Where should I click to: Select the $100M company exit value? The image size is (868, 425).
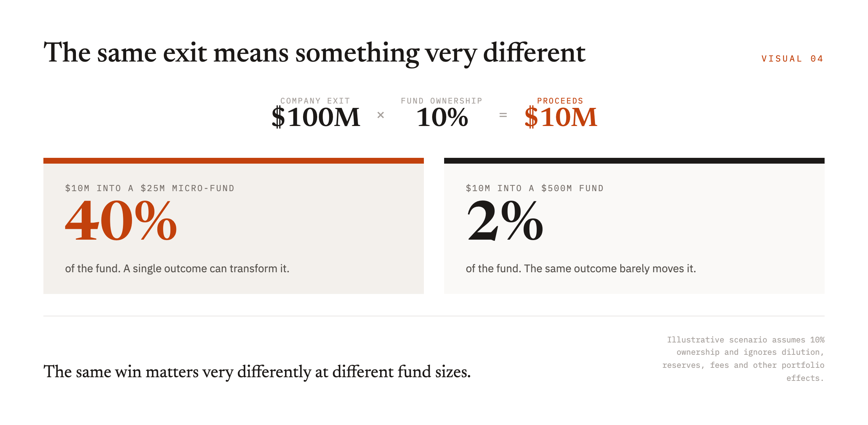(316, 117)
